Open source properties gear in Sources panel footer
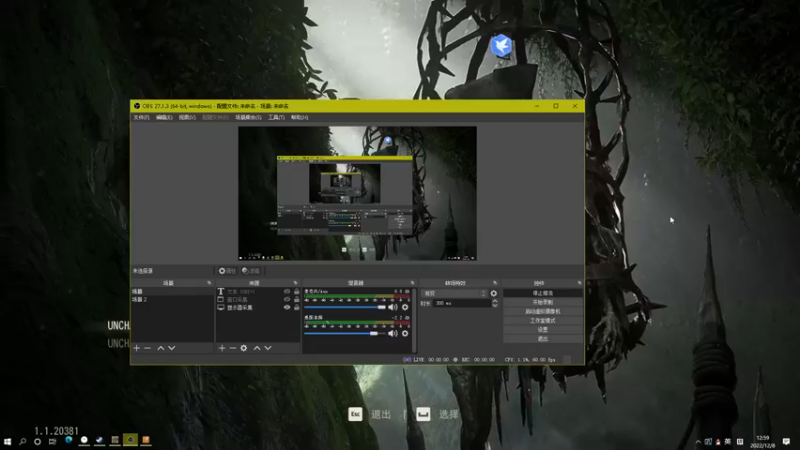 [x=244, y=348]
